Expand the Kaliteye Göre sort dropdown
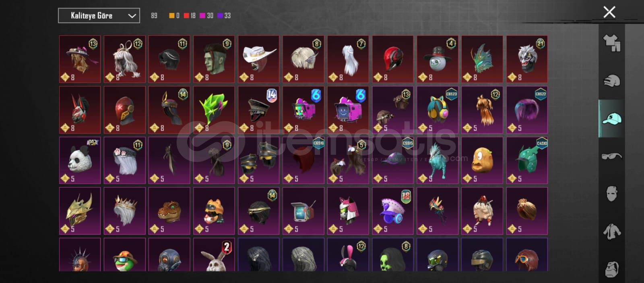644x283 pixels. click(99, 16)
